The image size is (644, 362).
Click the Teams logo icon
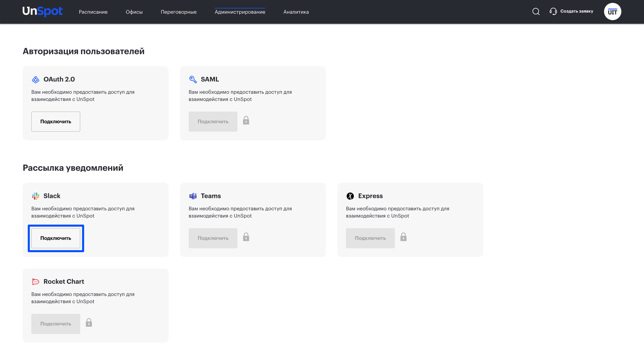(193, 196)
